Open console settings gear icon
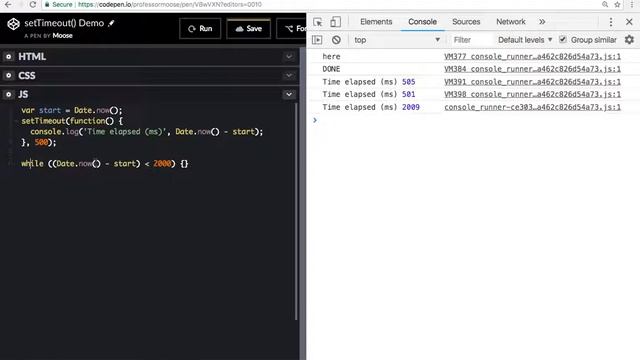Image resolution: width=640 pixels, height=360 pixels. pos(629,40)
